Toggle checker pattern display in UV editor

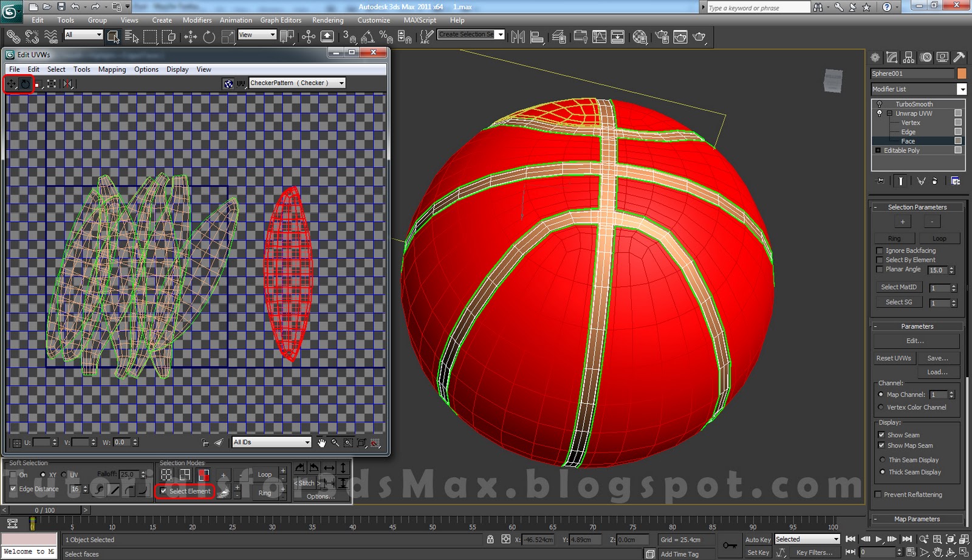pyautogui.click(x=228, y=83)
